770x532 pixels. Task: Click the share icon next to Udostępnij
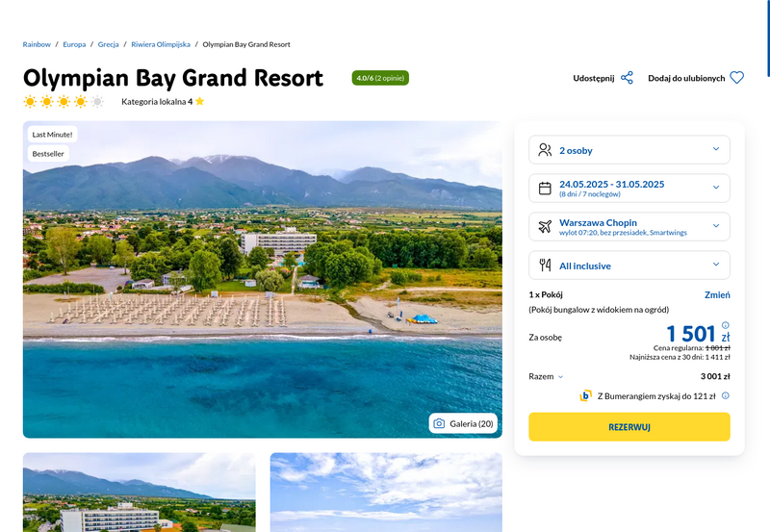click(x=627, y=78)
